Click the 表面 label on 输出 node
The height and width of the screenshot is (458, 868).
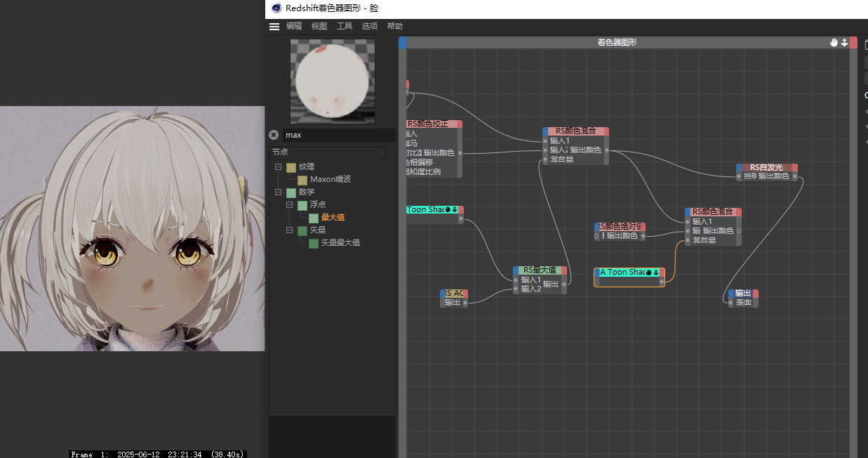click(x=743, y=303)
